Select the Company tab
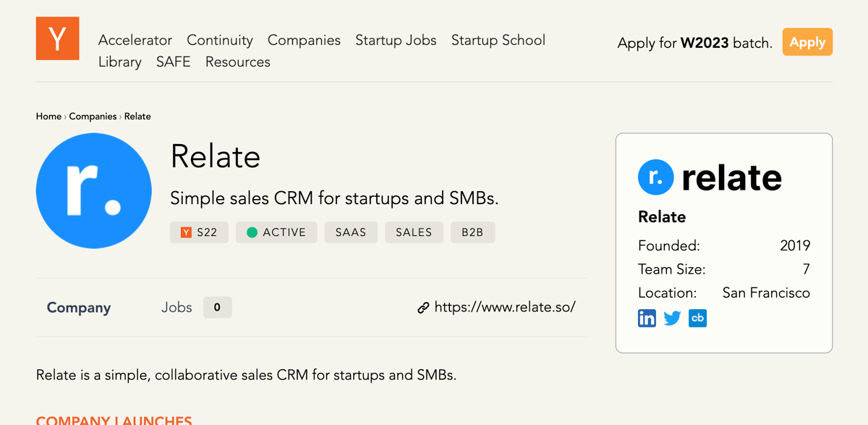The width and height of the screenshot is (868, 425). pos(79,308)
